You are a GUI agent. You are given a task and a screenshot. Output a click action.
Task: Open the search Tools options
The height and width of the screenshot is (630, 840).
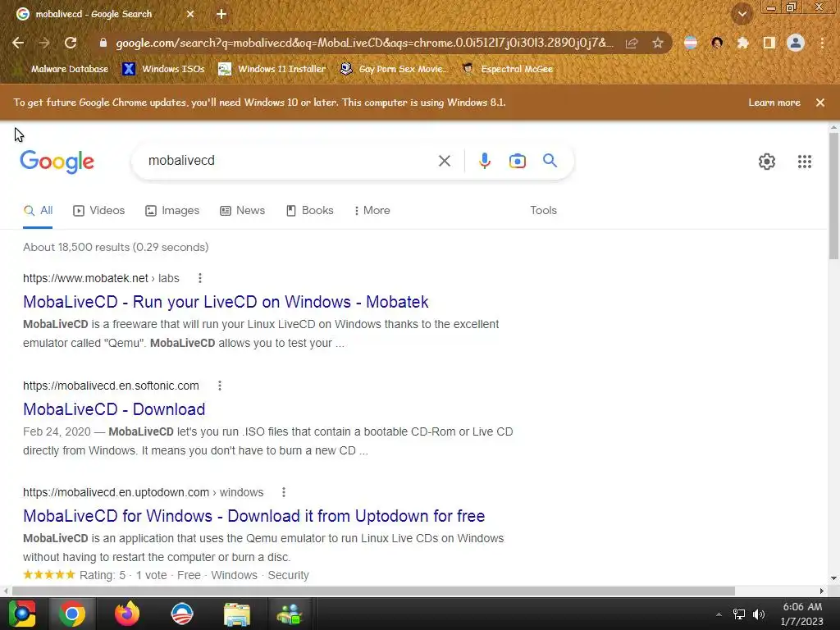coord(543,211)
